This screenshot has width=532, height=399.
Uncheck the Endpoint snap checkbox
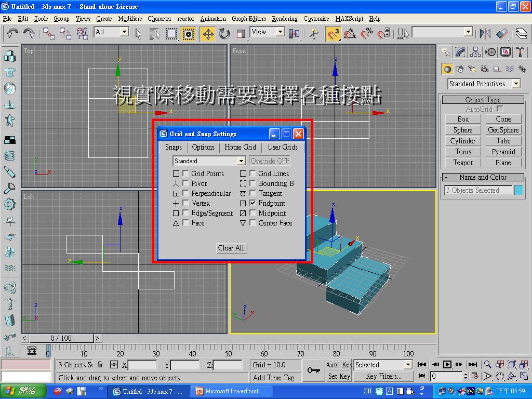[x=252, y=203]
